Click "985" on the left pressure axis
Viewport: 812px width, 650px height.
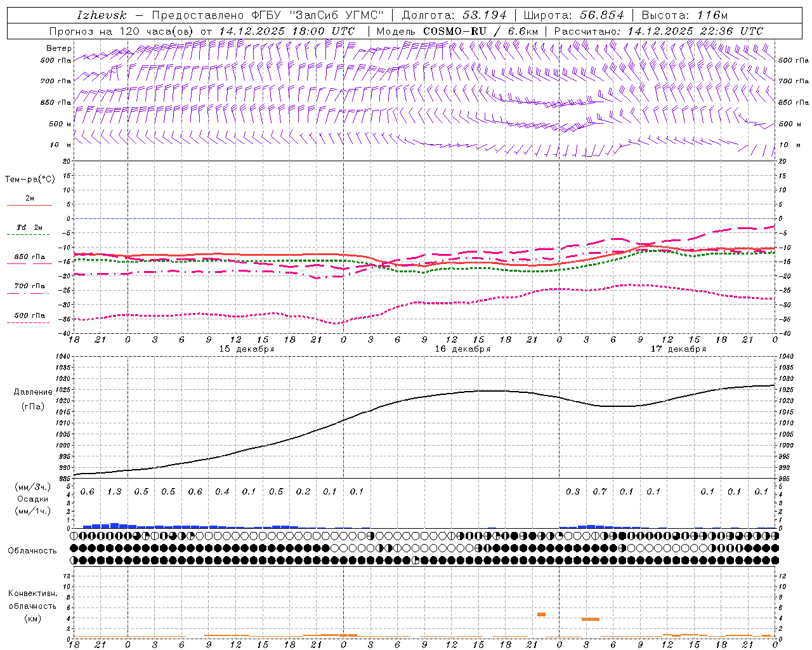(63, 479)
